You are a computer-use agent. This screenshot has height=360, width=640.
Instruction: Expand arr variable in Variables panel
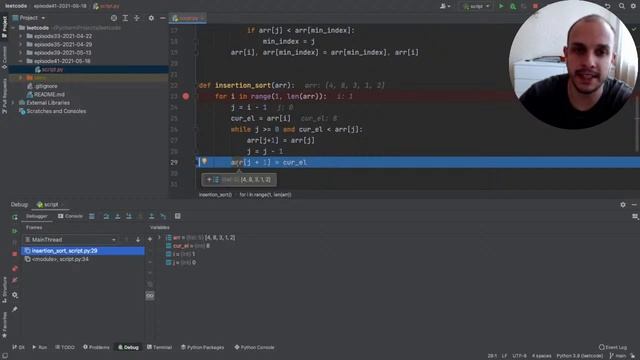coord(159,237)
